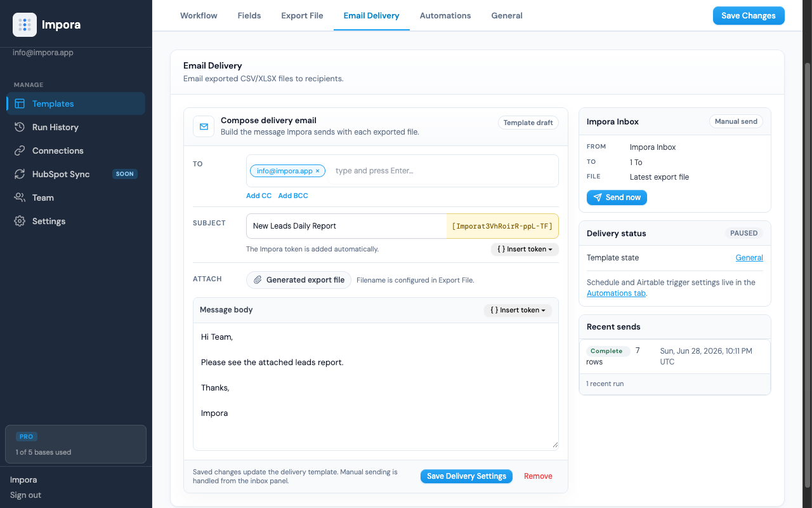The image size is (812, 508).
Task: Click the '1 of 5 bases used' text
Action: tap(43, 453)
